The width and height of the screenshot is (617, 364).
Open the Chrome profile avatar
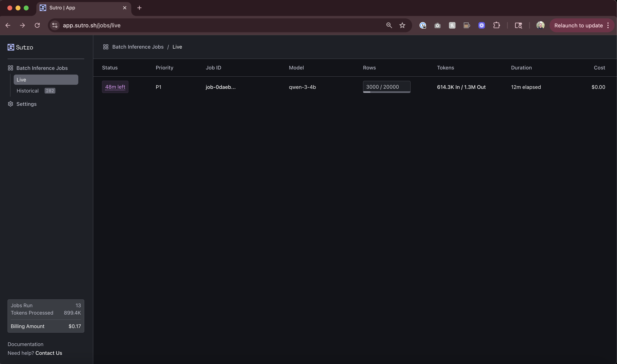pyautogui.click(x=540, y=25)
